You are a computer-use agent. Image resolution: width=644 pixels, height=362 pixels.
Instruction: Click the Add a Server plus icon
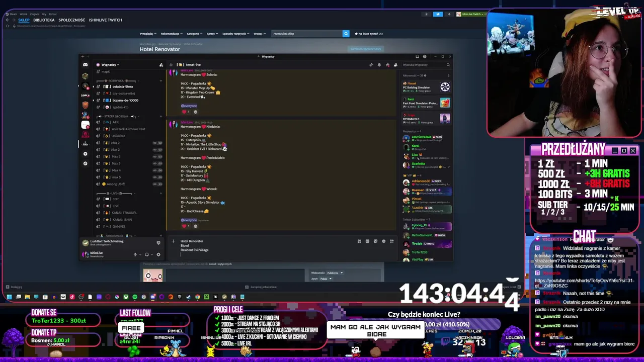pyautogui.click(x=85, y=154)
